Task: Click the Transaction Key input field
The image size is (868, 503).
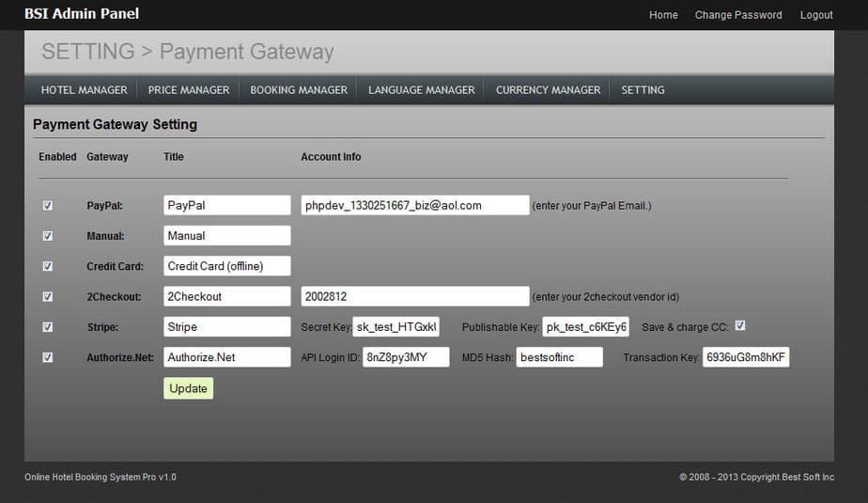Action: coord(746,357)
